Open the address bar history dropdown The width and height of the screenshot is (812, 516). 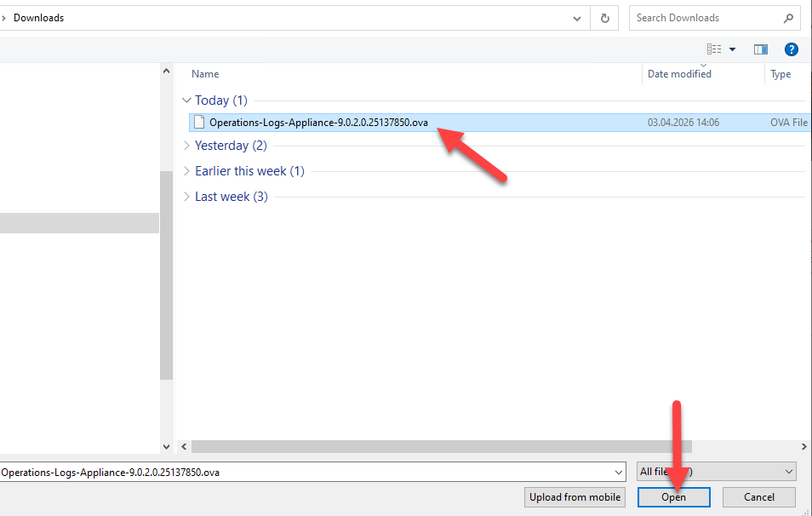coord(578,18)
